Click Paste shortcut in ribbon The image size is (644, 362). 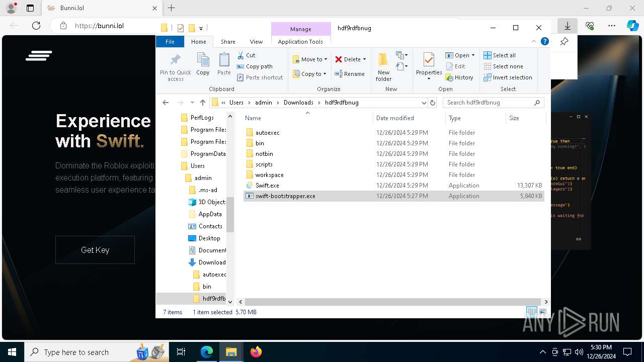pyautogui.click(x=260, y=77)
